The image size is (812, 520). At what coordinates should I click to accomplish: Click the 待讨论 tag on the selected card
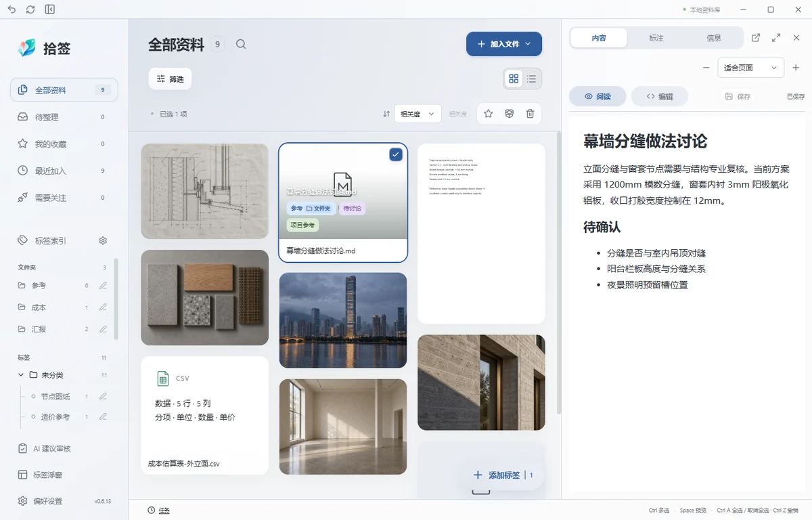pyautogui.click(x=352, y=209)
